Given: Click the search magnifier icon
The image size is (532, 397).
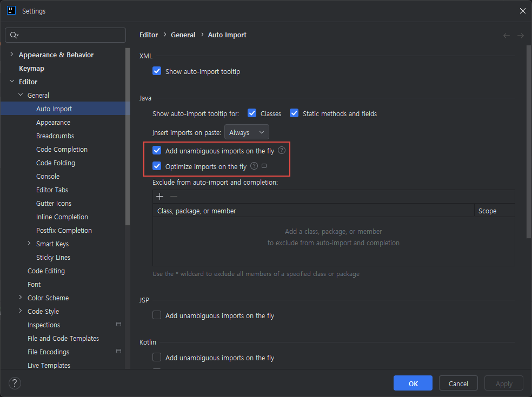Looking at the screenshot, I should pyautogui.click(x=14, y=35).
